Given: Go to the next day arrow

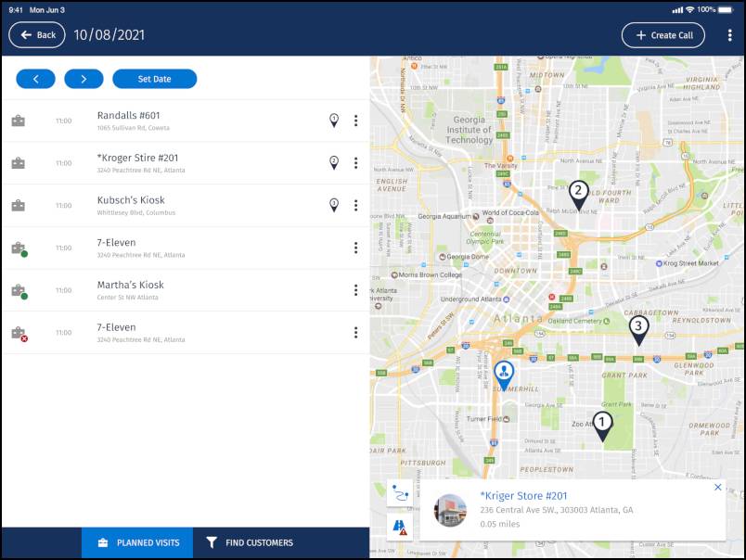Looking at the screenshot, I should 84,79.
